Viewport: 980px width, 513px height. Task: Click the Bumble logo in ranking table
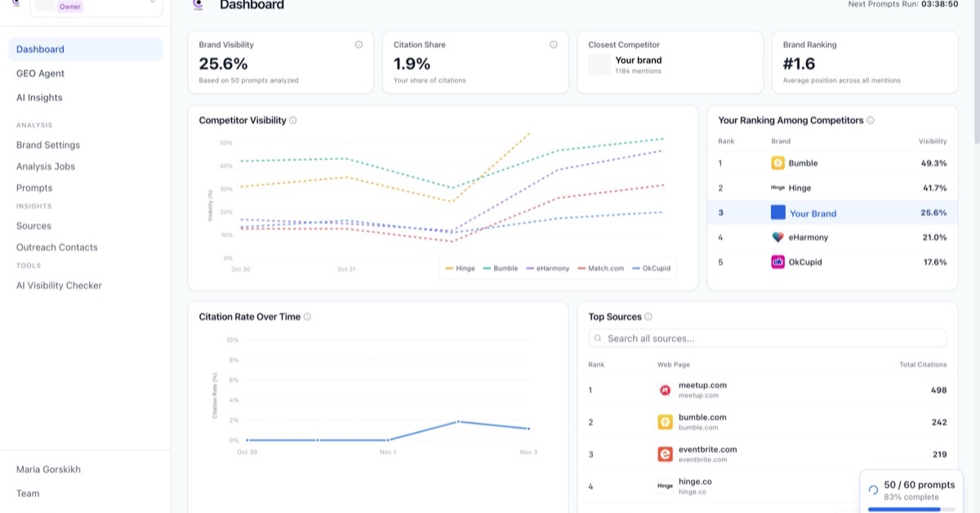777,163
